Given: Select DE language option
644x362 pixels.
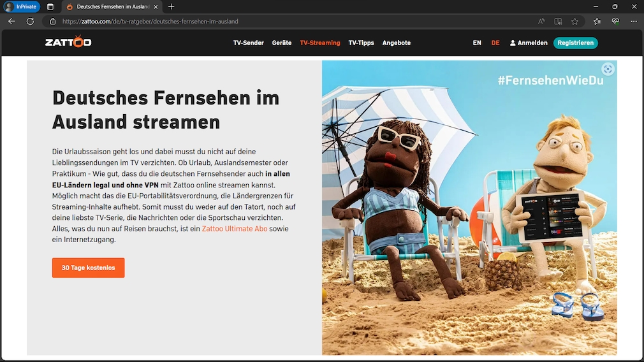Looking at the screenshot, I should (495, 43).
